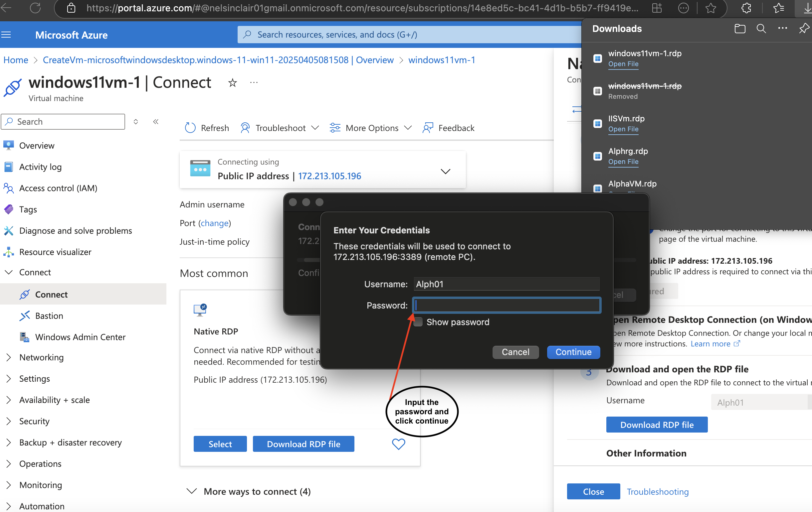Viewport: 812px width, 512px height.
Task: Collapse More ways to connect (4)
Action: click(x=192, y=491)
